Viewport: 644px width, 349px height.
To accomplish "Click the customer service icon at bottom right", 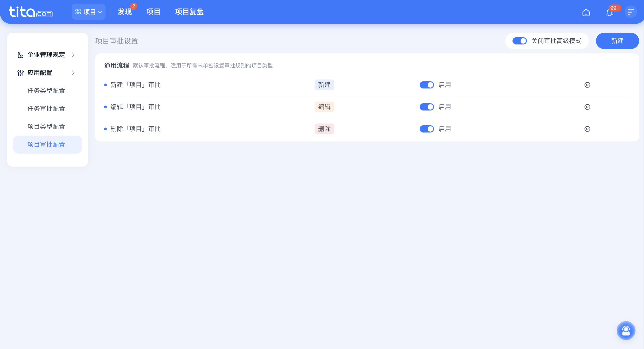I will [626, 331].
